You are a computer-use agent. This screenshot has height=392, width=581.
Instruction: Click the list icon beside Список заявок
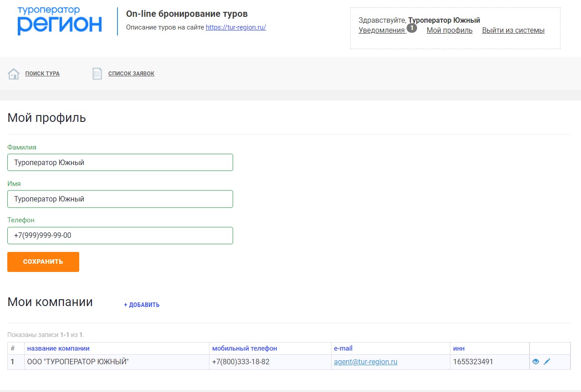click(x=97, y=74)
